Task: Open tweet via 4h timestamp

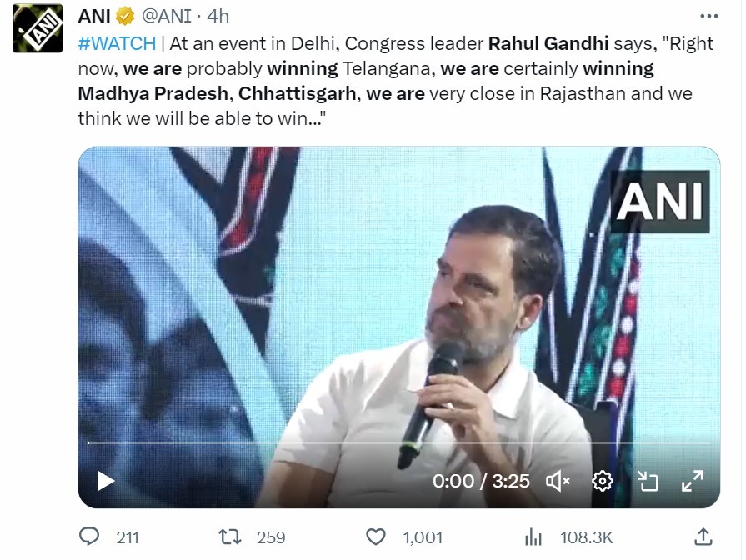Action: coord(218,16)
